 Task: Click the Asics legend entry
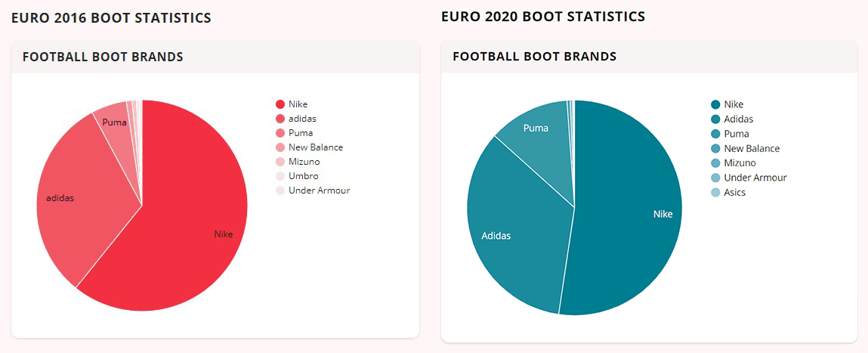click(734, 193)
